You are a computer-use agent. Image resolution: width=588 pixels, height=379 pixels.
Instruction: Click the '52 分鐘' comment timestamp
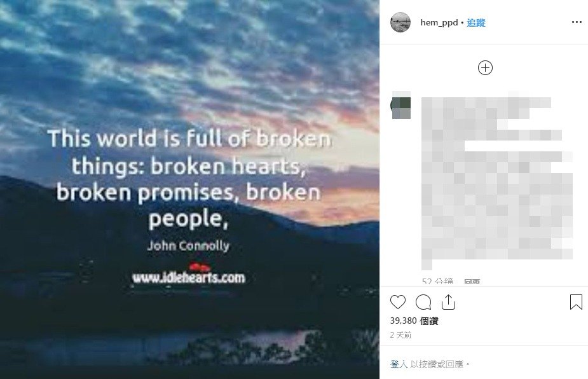click(437, 282)
